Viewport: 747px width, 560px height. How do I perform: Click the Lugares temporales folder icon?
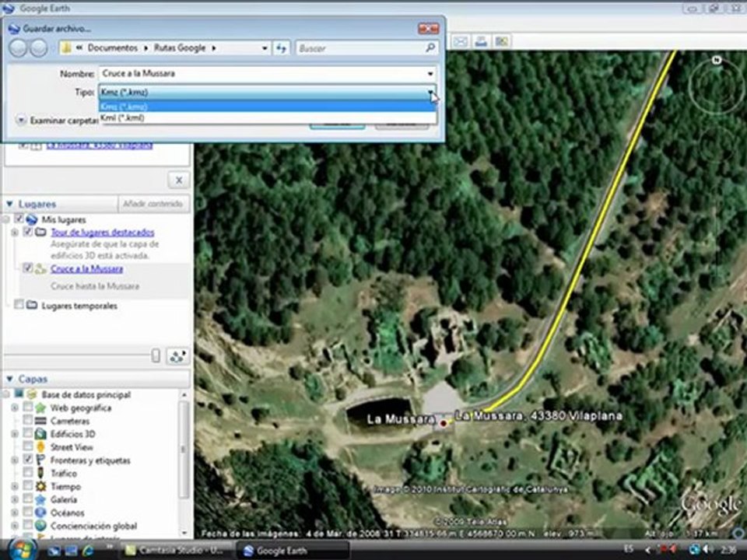click(32, 305)
